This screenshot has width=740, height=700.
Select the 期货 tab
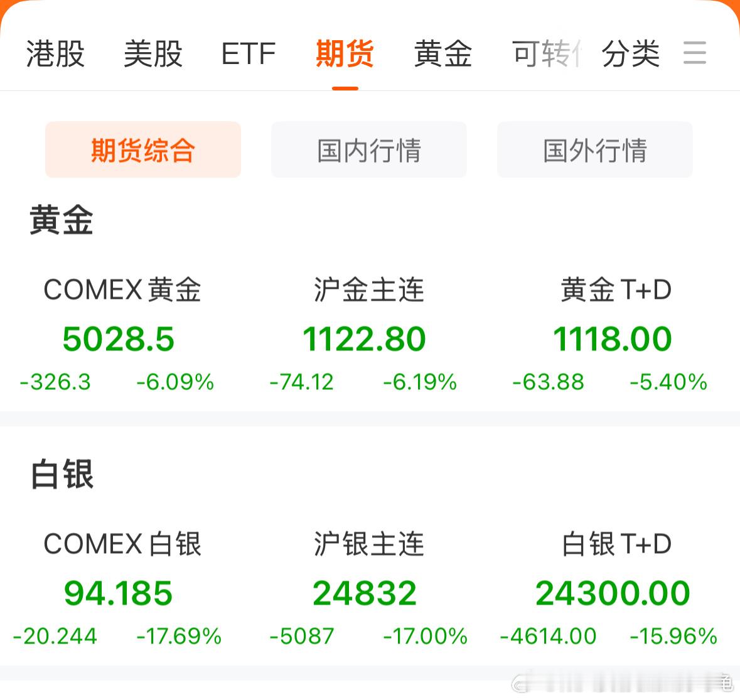[345, 54]
